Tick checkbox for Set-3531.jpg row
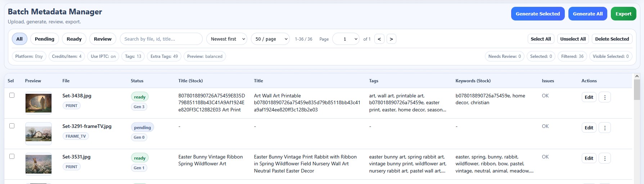 (x=12, y=156)
